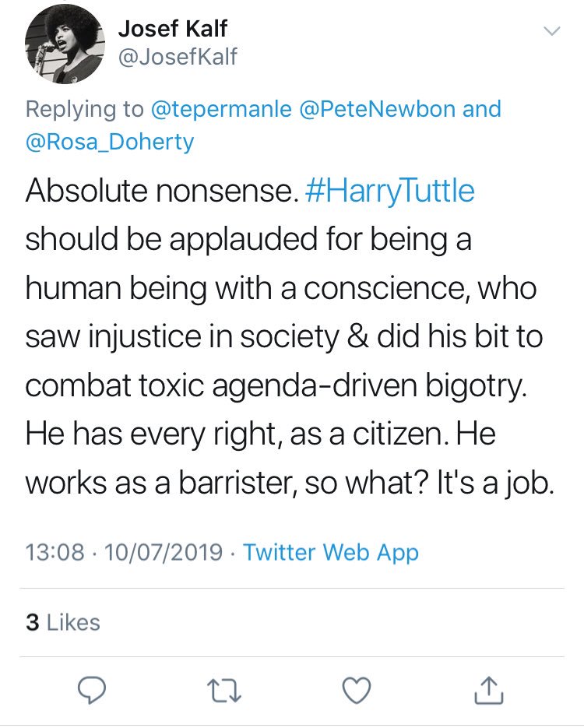Image resolution: width=584 pixels, height=728 pixels.
Task: Click the 'Absolute nonsense.' opening words
Action: click(x=162, y=190)
